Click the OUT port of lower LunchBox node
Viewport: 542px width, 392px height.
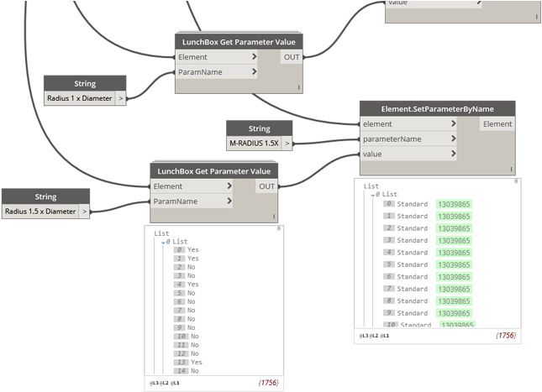pyautogui.click(x=266, y=186)
